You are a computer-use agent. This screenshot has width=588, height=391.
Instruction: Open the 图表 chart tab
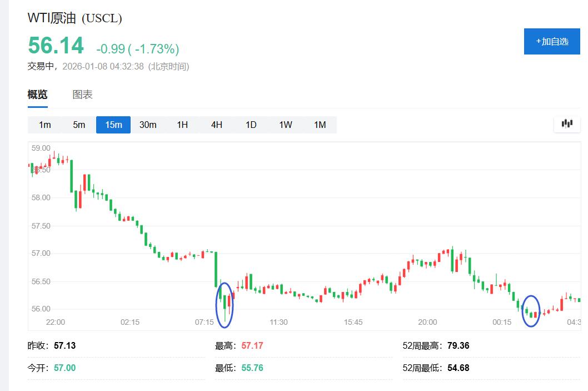tap(82, 95)
